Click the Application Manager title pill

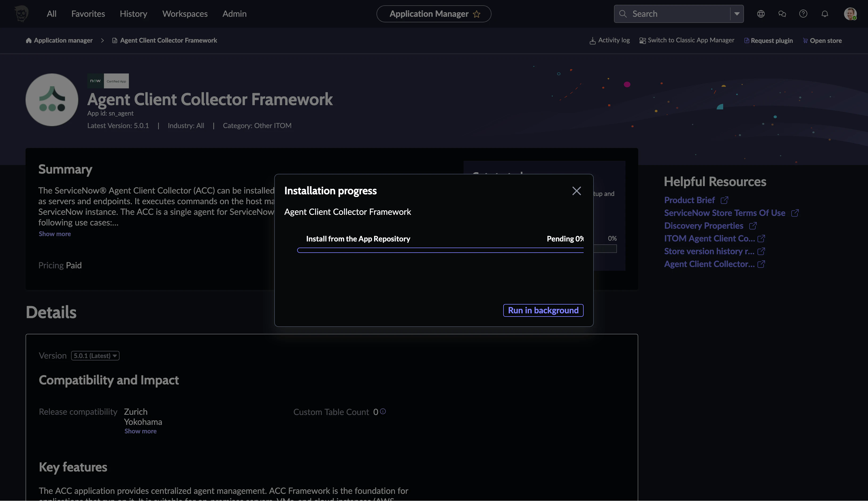point(434,14)
